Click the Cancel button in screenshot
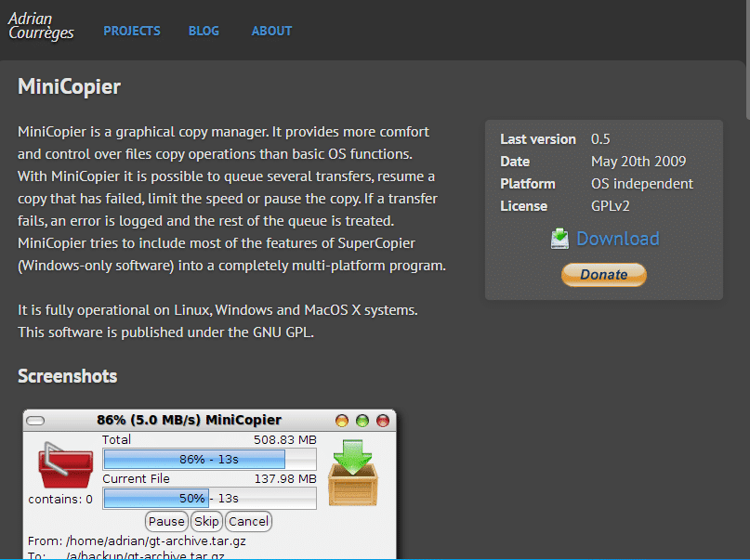The width and height of the screenshot is (750, 560). click(248, 521)
